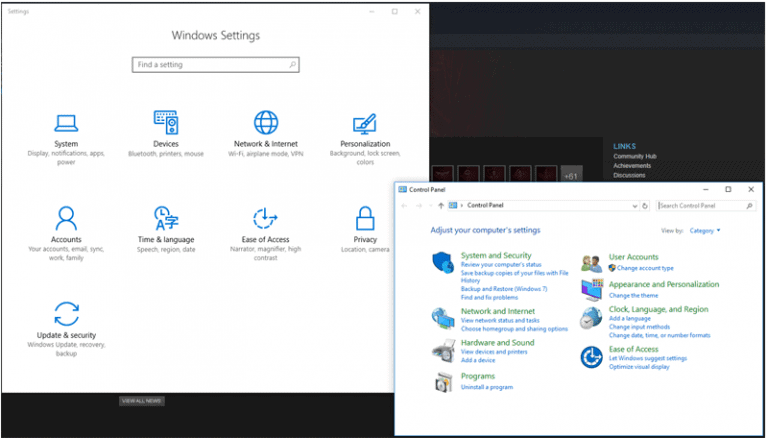Click the search magnifier in Find a setting

click(292, 65)
